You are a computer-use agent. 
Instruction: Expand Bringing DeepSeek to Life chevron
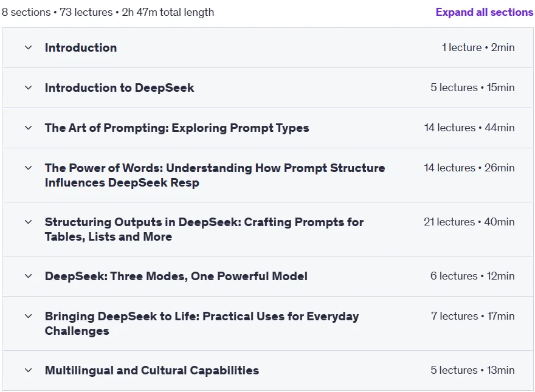pyautogui.click(x=29, y=316)
